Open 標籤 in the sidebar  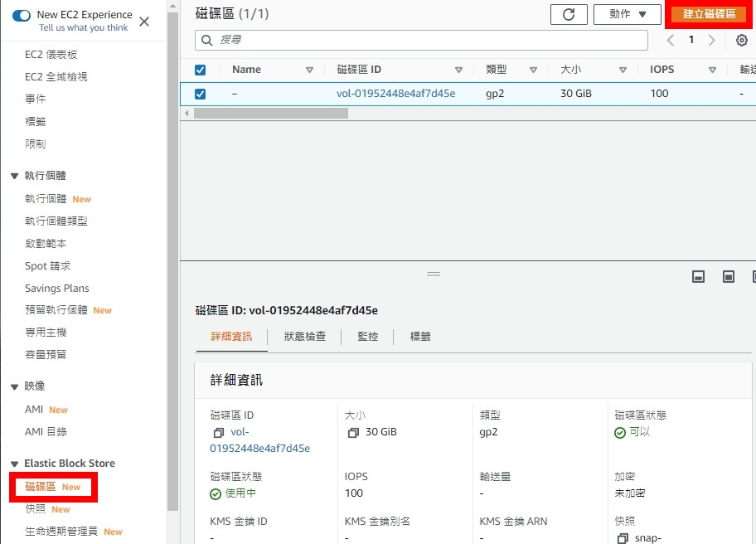click(35, 122)
